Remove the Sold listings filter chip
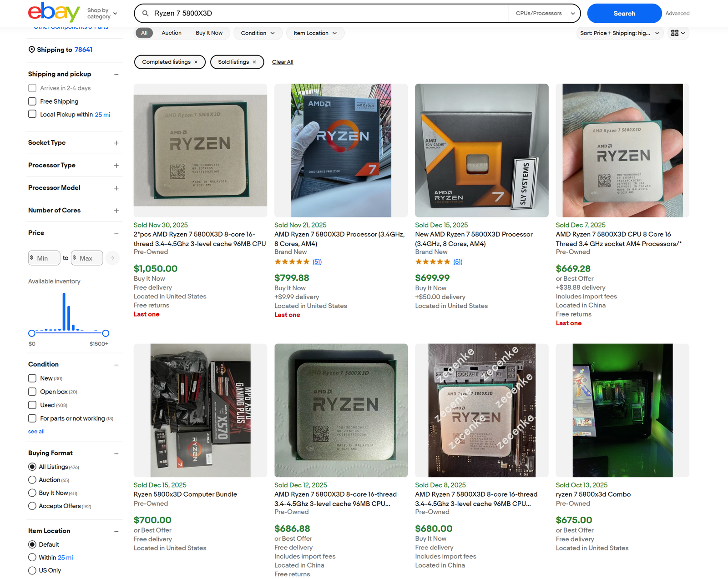 coord(255,62)
